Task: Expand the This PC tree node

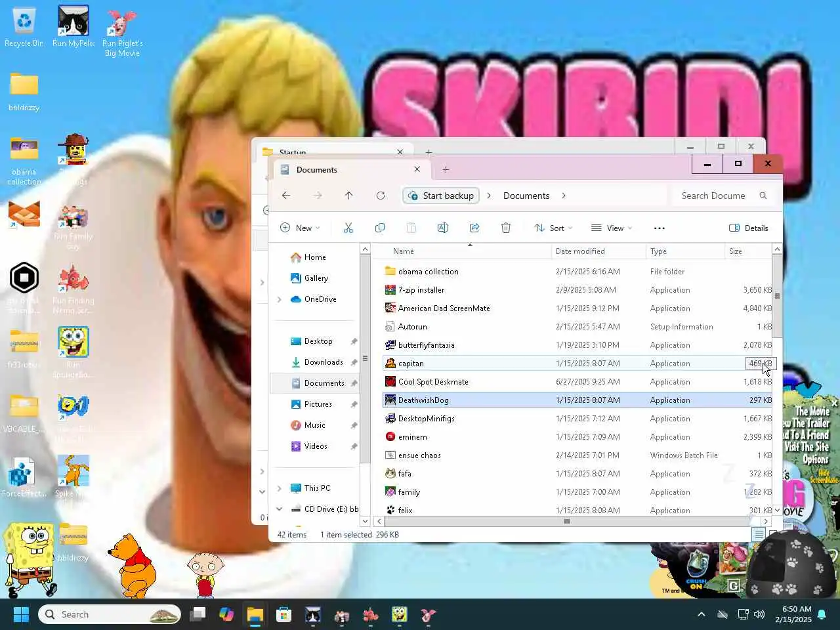Action: click(x=280, y=488)
